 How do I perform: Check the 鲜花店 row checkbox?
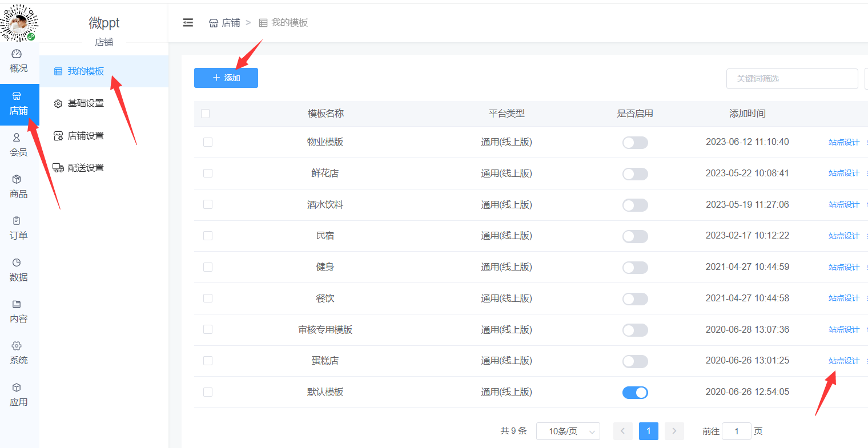pos(208,173)
